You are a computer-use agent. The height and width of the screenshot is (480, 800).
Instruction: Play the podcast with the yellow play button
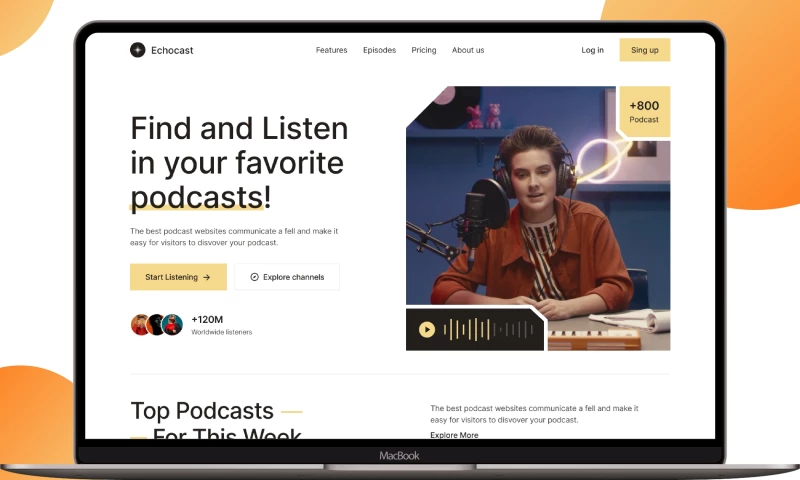427,330
